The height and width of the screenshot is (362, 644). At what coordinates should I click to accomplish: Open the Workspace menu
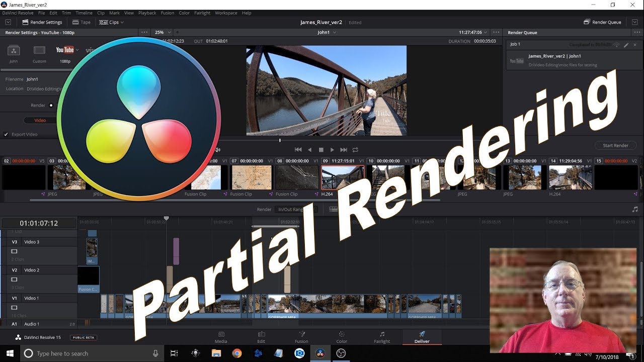click(226, 13)
